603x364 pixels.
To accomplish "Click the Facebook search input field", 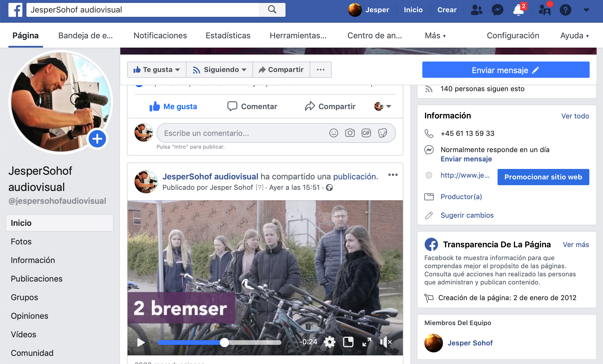I will (143, 10).
